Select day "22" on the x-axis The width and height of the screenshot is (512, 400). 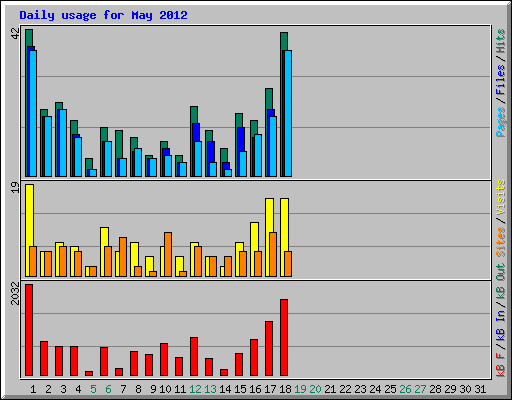[345, 389]
